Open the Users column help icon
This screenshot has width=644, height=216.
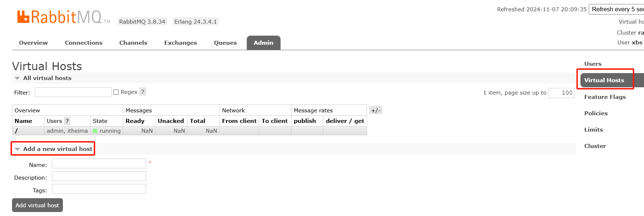pyautogui.click(x=67, y=121)
